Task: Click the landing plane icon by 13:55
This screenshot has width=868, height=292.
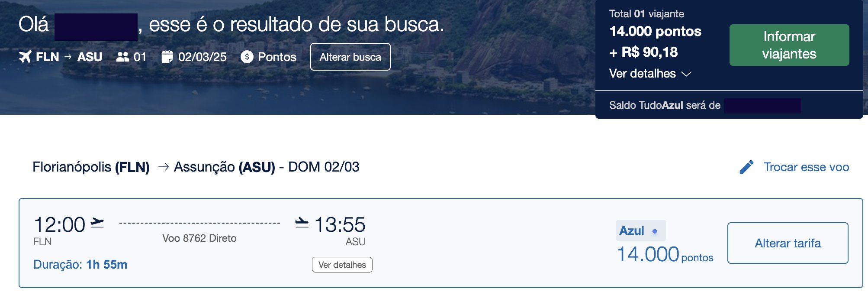Action: point(302,223)
